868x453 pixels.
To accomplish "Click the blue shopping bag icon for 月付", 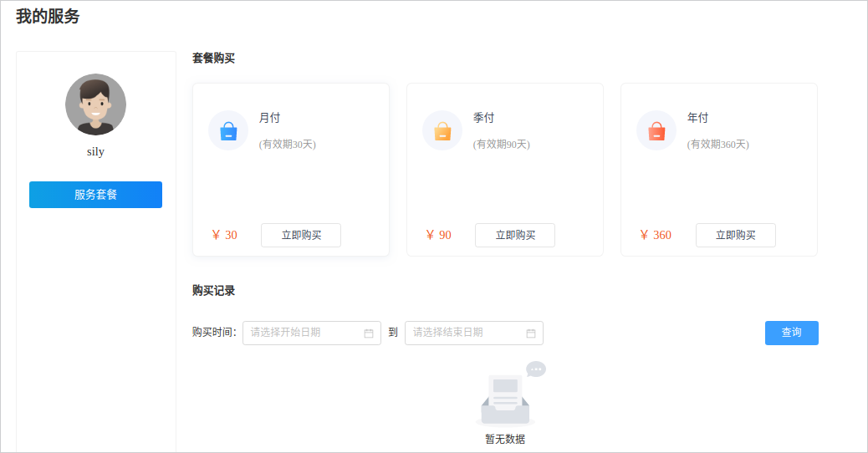I will click(x=228, y=131).
